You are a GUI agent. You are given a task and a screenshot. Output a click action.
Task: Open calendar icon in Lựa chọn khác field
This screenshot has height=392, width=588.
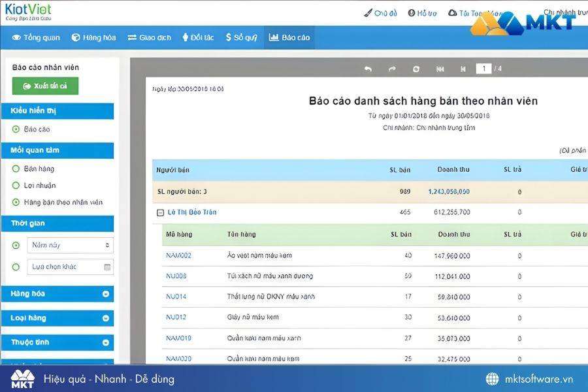(x=107, y=267)
